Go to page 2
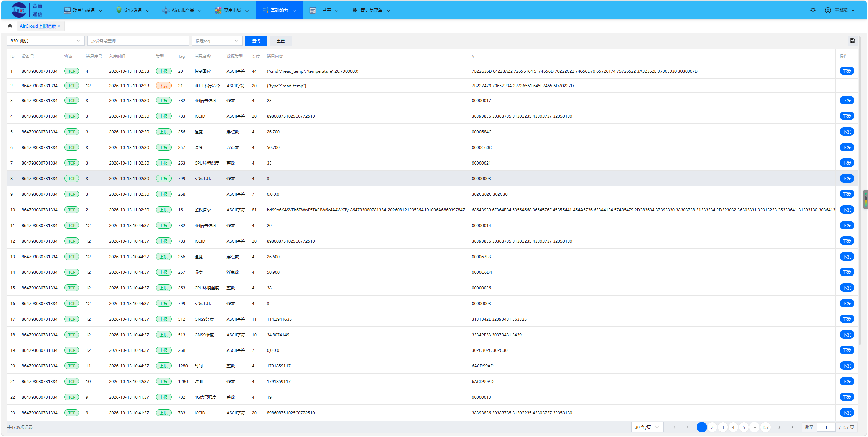Image resolution: width=868 pixels, height=437 pixels. pyautogui.click(x=712, y=427)
